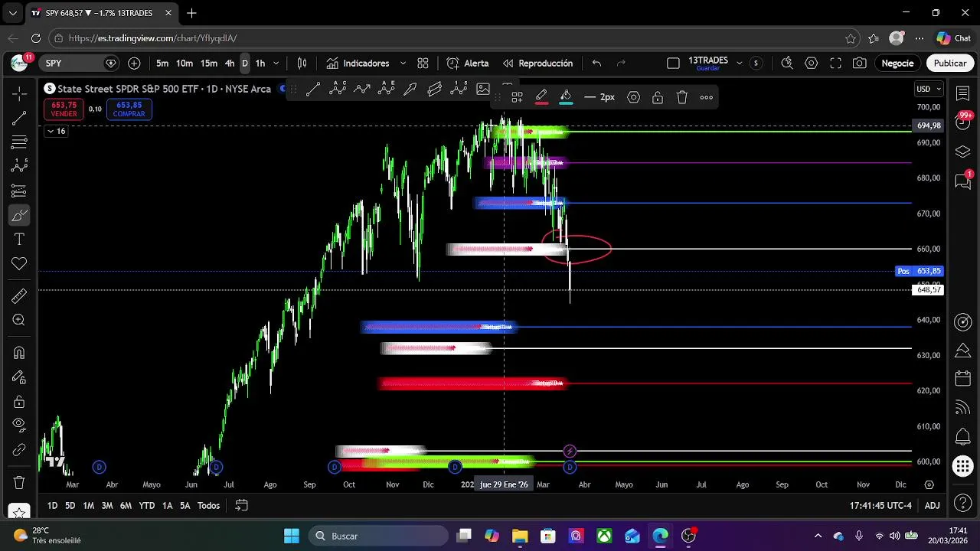Click the add symbol compare plus icon
The width and height of the screenshot is (980, 551).
135,64
